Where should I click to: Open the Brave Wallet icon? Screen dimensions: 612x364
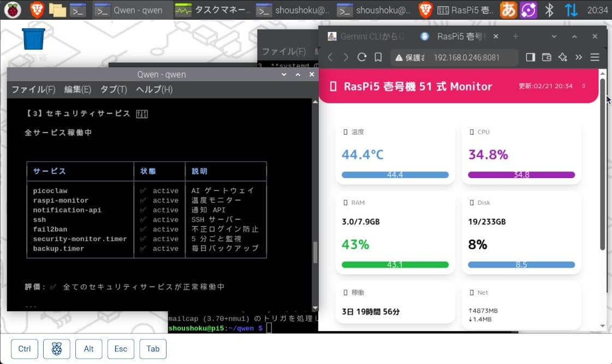click(x=546, y=57)
